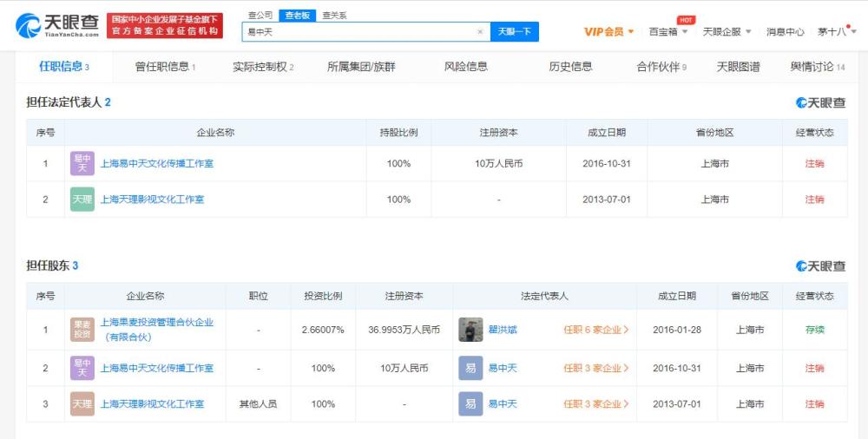Image resolution: width=868 pixels, height=439 pixels.
Task: Open the 天眼图谱 tab
Action: tap(739, 67)
